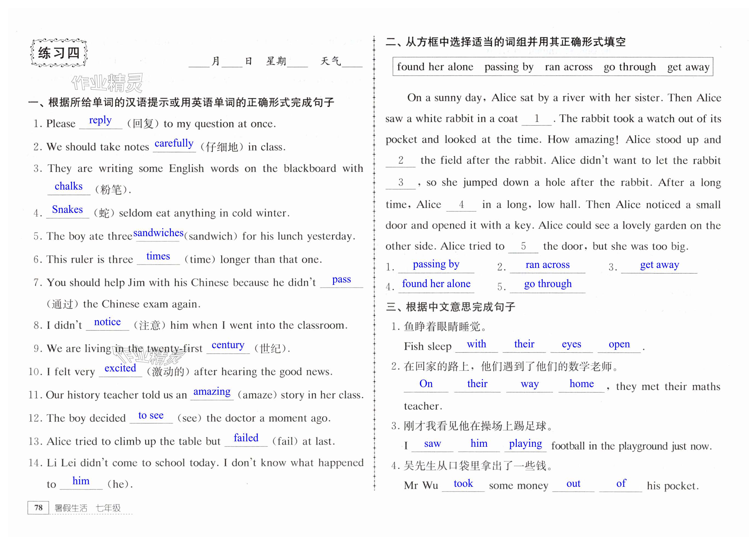The height and width of the screenshot is (544, 756).
Task: Click the page number 78 box
Action: pyautogui.click(x=38, y=507)
